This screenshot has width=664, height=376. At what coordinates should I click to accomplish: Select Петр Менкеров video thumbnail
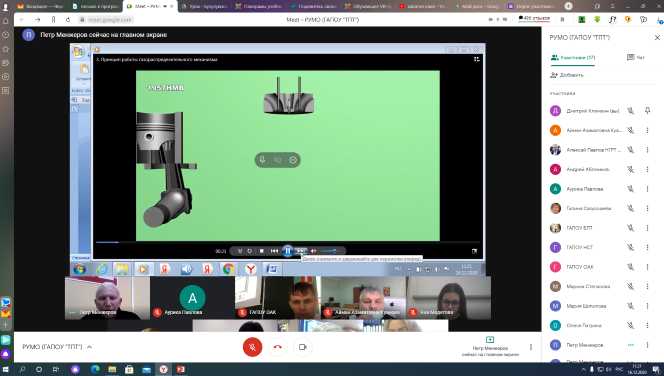pyautogui.click(x=107, y=298)
